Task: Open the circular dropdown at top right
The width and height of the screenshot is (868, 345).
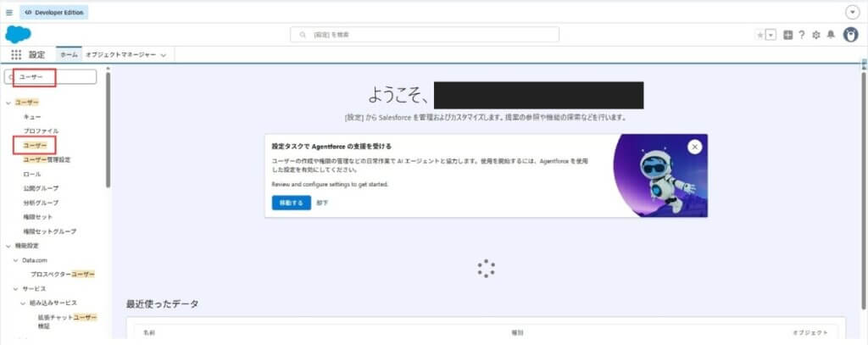Action: tap(852, 12)
